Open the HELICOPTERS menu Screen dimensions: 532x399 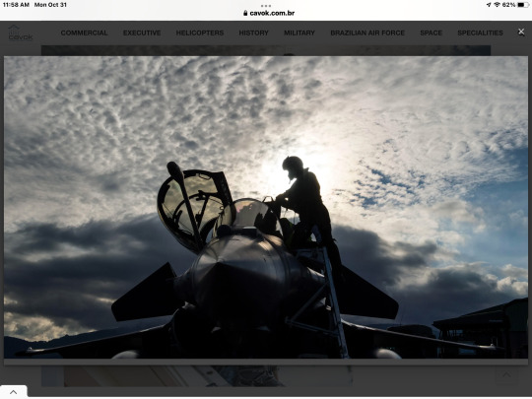(200, 33)
